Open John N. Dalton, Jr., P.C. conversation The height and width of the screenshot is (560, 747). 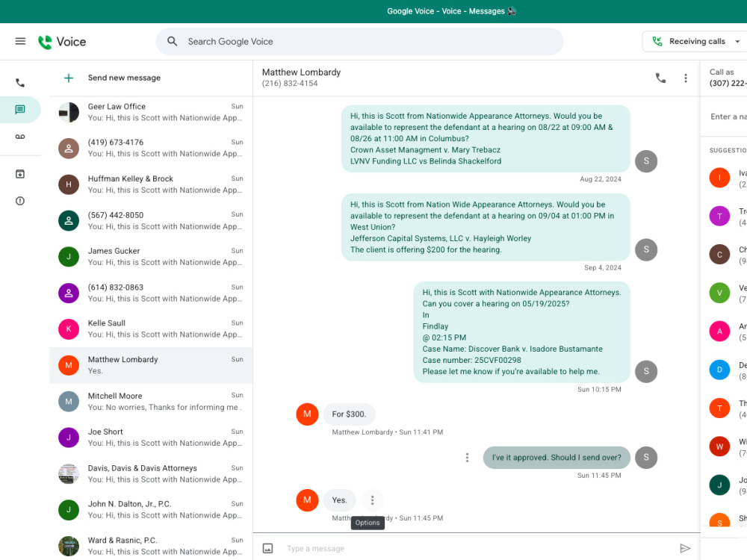pos(151,510)
